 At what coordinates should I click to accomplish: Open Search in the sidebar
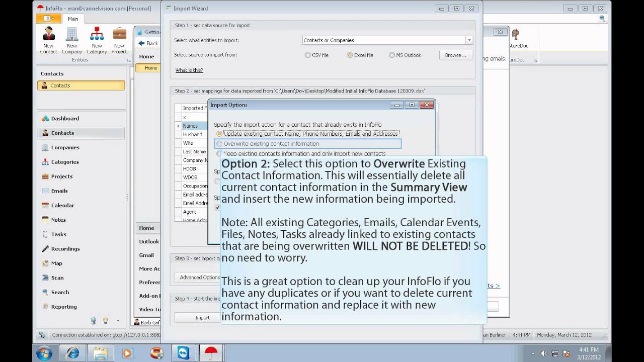click(x=60, y=292)
